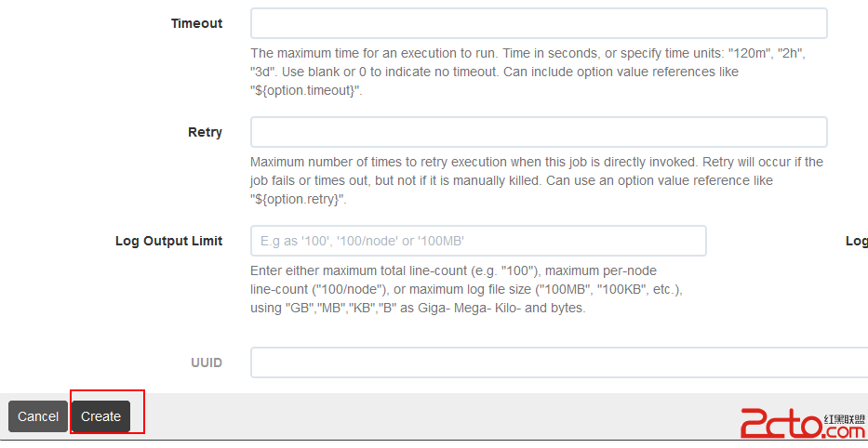The height and width of the screenshot is (448, 868).
Task: Click the "100/node" example in help text
Action: click(351, 289)
